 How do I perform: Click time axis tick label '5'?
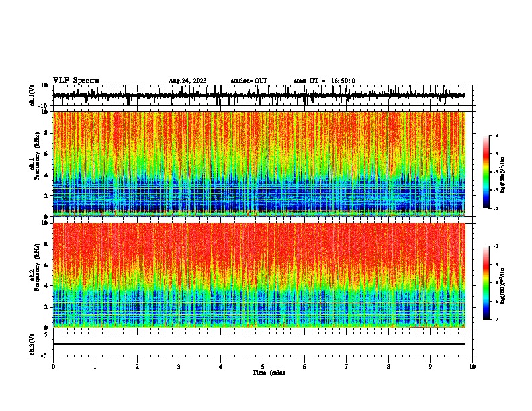(x=263, y=367)
